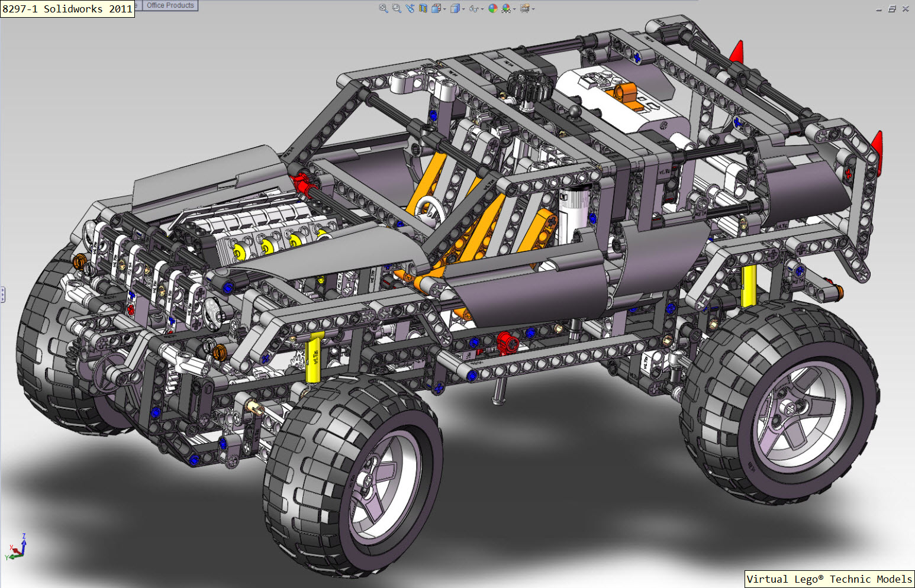Switch to the Office Products tab
Screen dimensions: 915x588
tap(170, 5)
